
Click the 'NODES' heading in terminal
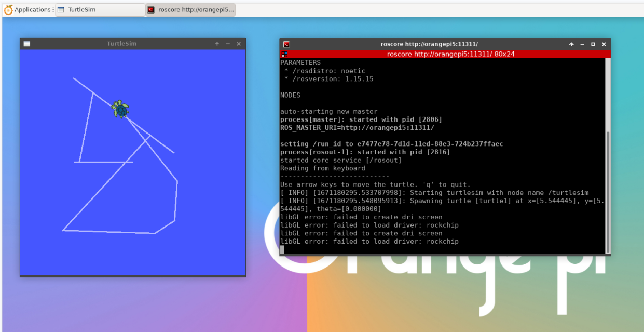click(290, 95)
